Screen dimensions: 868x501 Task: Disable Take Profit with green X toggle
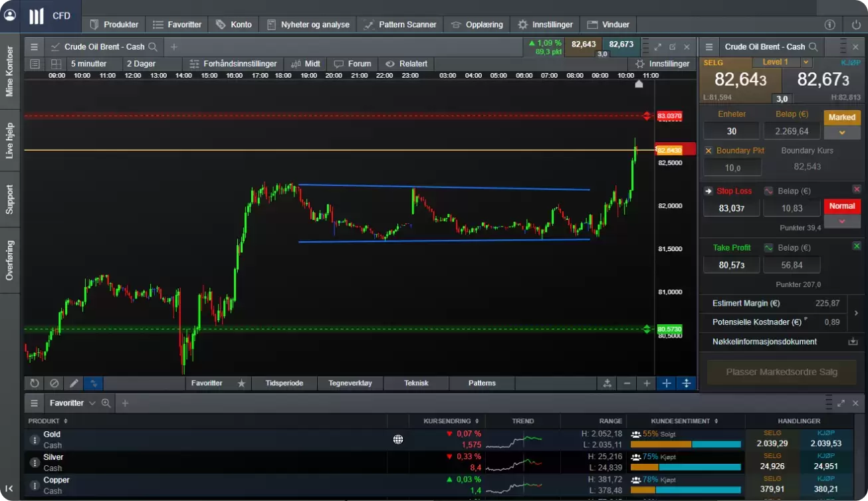(856, 247)
